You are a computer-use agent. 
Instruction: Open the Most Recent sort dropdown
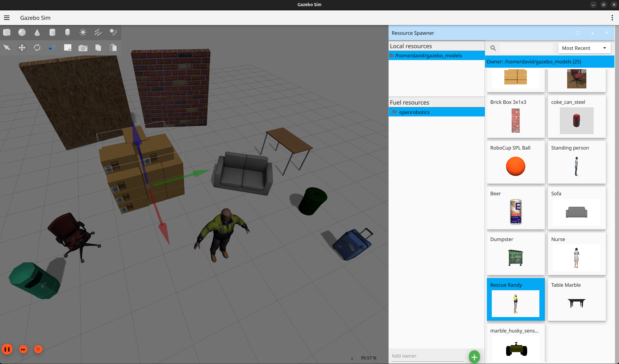[584, 48]
